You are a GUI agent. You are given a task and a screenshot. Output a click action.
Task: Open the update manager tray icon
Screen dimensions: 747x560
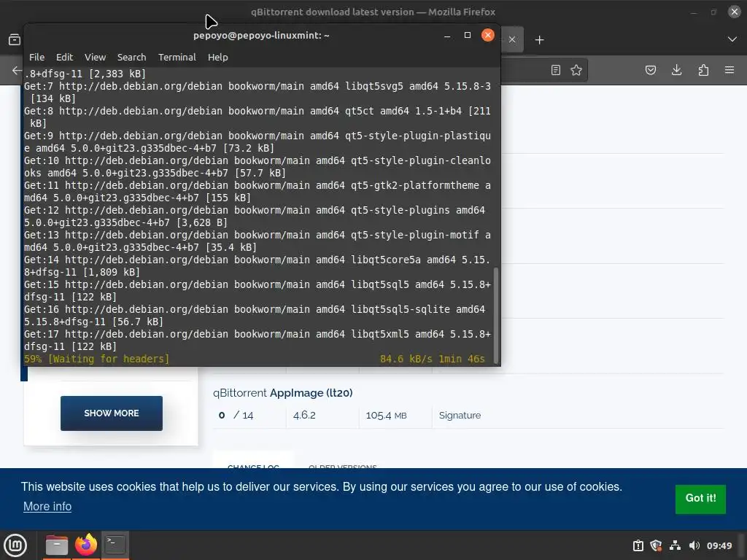click(638, 545)
